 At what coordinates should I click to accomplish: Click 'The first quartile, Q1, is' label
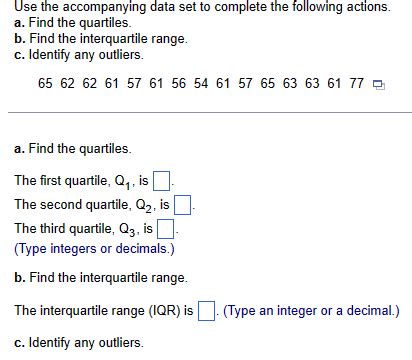click(x=81, y=181)
